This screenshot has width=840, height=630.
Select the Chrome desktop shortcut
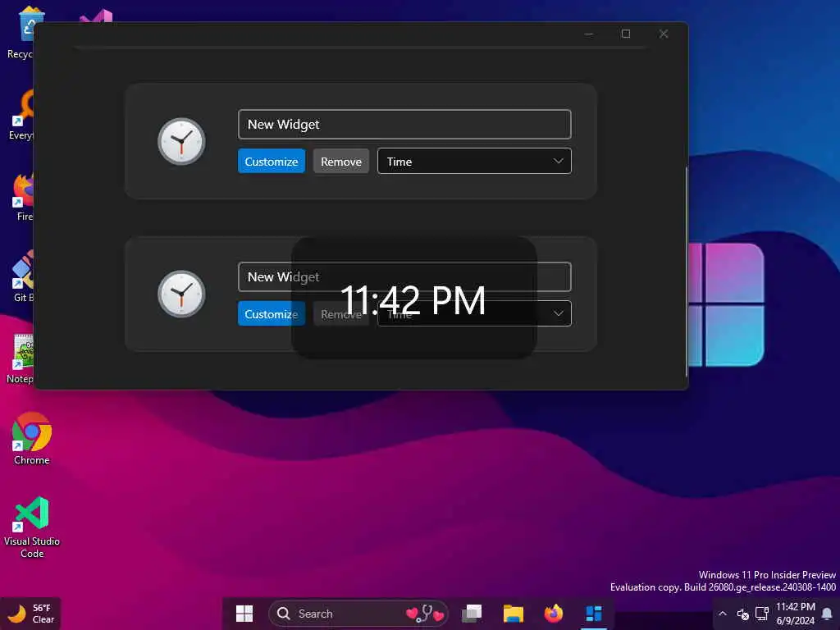pyautogui.click(x=32, y=438)
